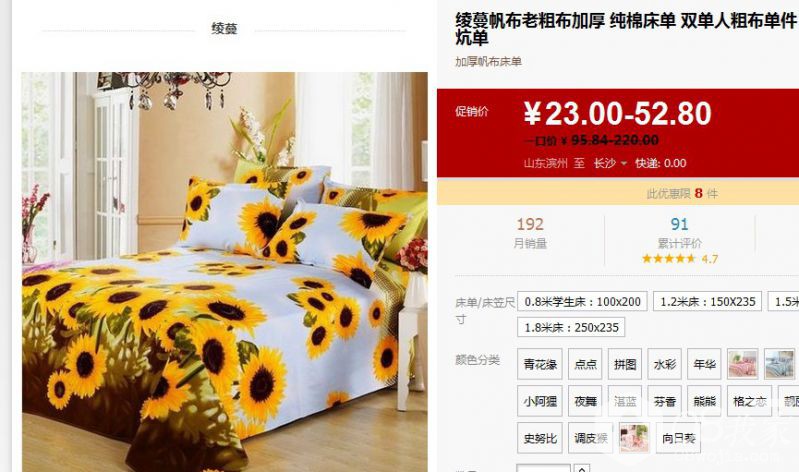Screen dimensions: 799x472
Task: Select the blue bedding pattern thumbnail swatch
Action: coord(780,364)
